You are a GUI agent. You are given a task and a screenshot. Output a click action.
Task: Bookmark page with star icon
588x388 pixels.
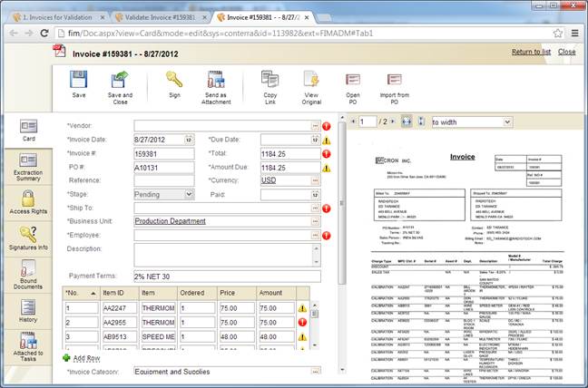pos(558,33)
